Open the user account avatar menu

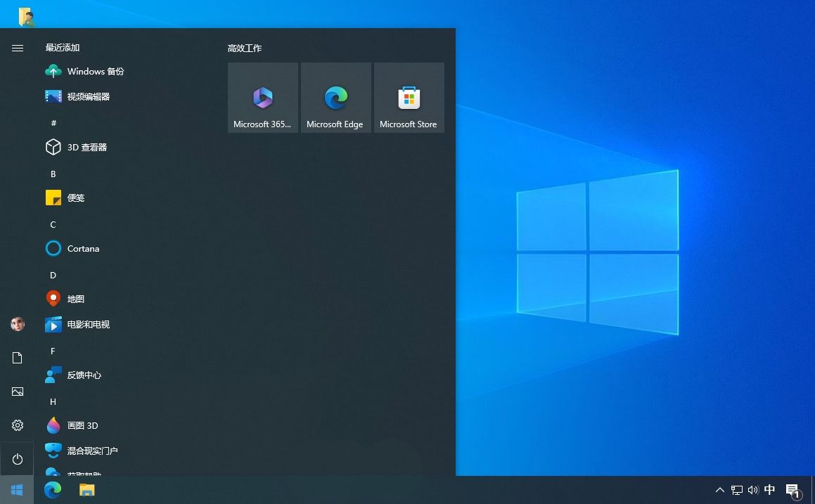point(17,324)
